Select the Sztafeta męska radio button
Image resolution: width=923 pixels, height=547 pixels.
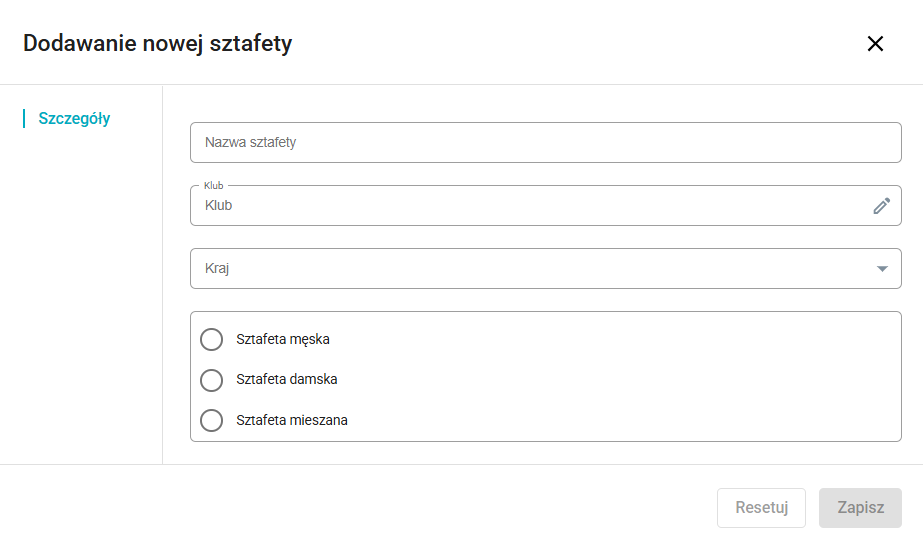pos(211,340)
